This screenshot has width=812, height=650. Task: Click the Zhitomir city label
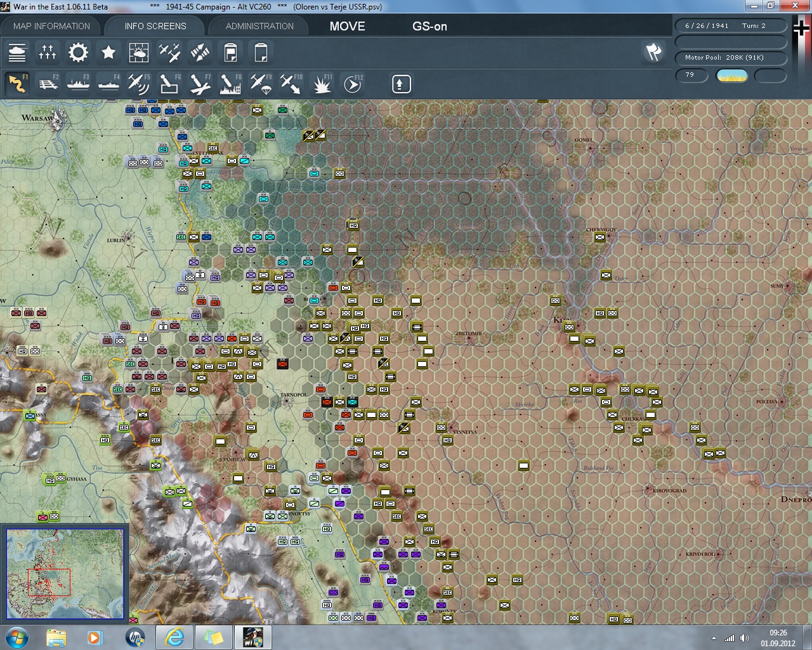coord(468,333)
